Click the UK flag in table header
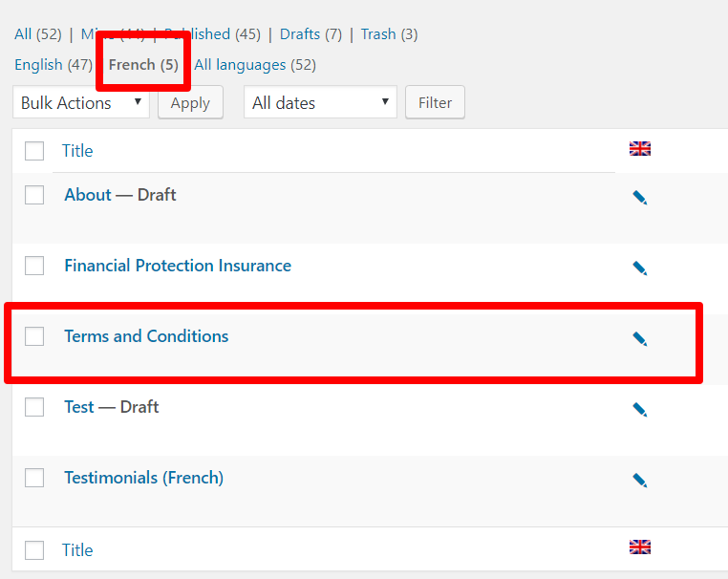Screen dimensions: 728x579 click(x=640, y=149)
